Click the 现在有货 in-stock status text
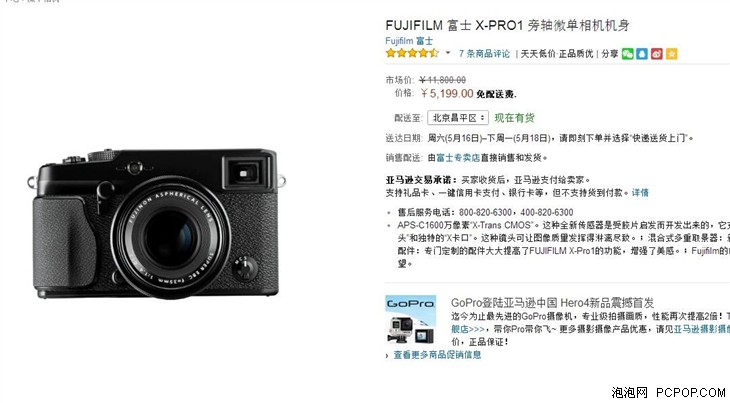 point(514,118)
